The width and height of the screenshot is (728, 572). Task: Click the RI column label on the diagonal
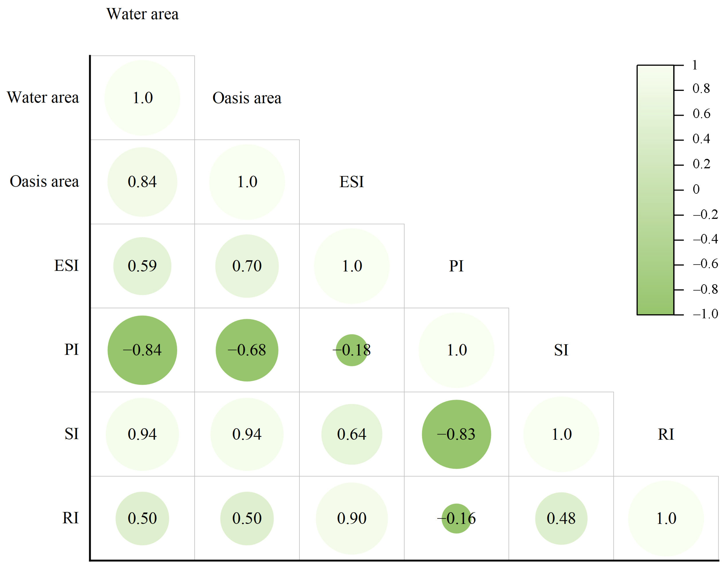pyautogui.click(x=666, y=434)
